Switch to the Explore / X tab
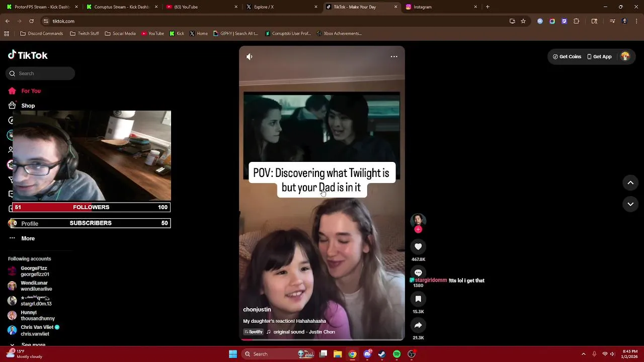644x362 pixels. pyautogui.click(x=282, y=7)
